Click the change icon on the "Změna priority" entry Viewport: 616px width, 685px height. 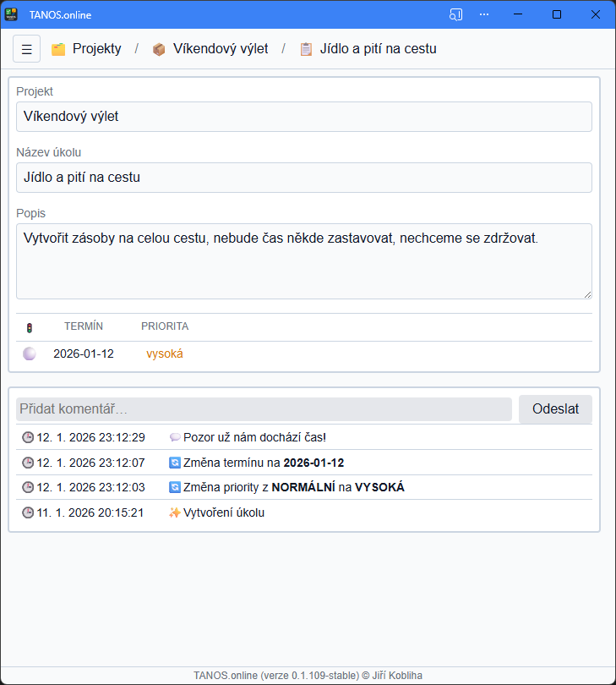click(174, 487)
